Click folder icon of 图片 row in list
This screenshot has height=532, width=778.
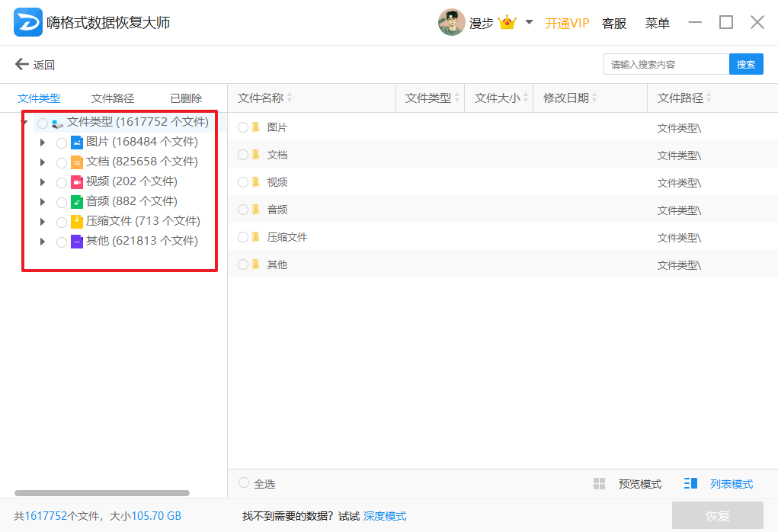pos(256,127)
